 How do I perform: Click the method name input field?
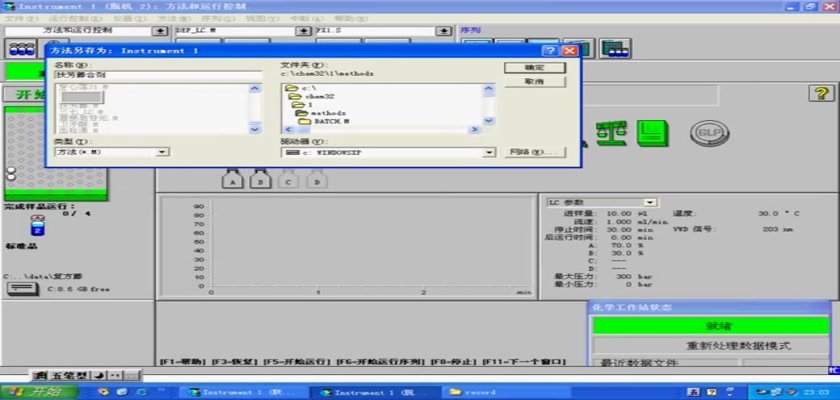pyautogui.click(x=159, y=76)
